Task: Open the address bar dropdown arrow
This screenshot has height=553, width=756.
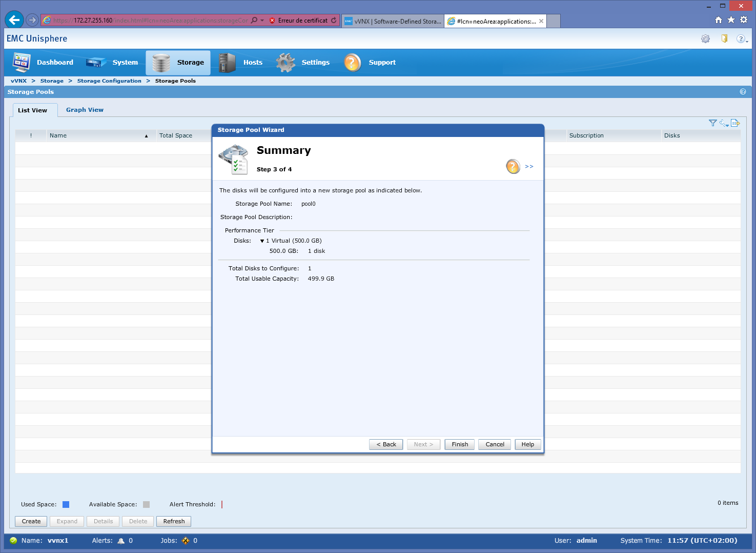Action: point(262,21)
